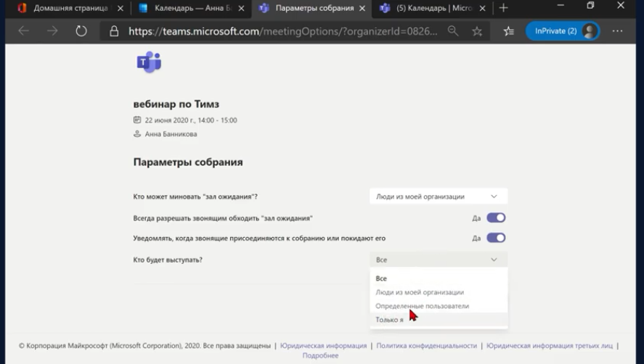This screenshot has width=644, height=364.
Task: Choose Все in presenter list
Action: [x=439, y=278]
